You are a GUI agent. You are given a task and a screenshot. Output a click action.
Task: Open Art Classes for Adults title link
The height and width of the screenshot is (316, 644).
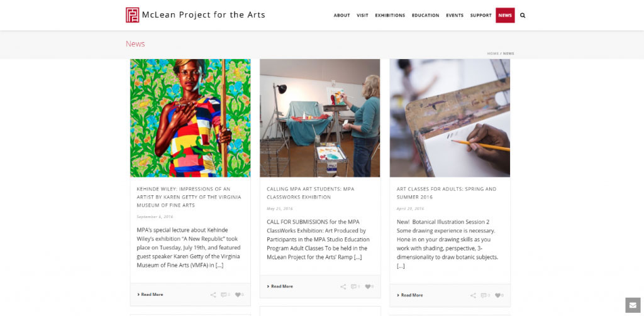[447, 193]
